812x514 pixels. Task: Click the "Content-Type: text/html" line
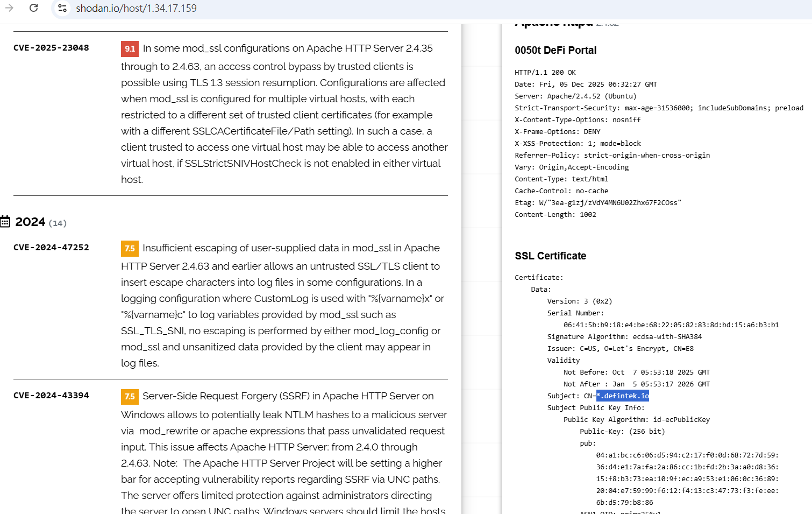click(561, 179)
